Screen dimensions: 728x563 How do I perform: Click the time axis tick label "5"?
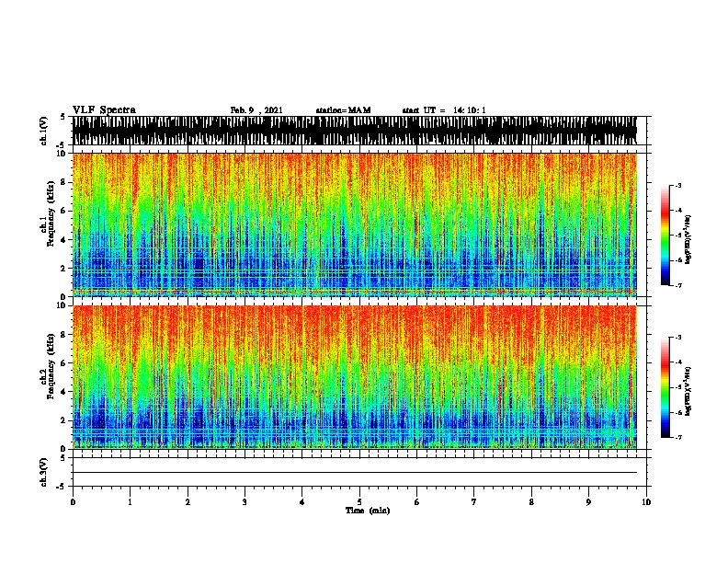point(359,502)
